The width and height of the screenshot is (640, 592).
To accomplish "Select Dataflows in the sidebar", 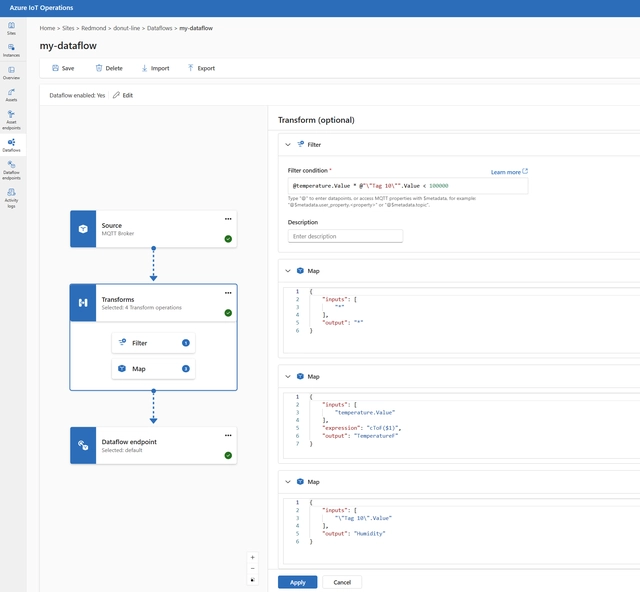I will [x=11, y=145].
